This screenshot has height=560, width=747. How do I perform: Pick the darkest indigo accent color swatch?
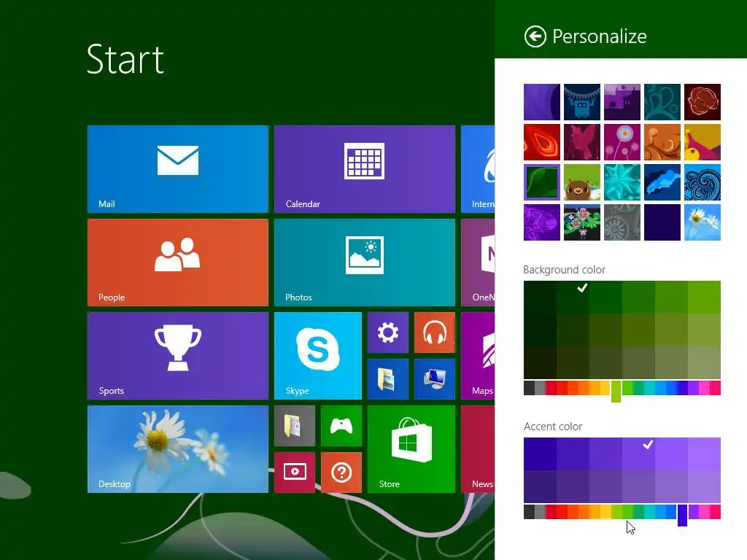pyautogui.click(x=540, y=454)
